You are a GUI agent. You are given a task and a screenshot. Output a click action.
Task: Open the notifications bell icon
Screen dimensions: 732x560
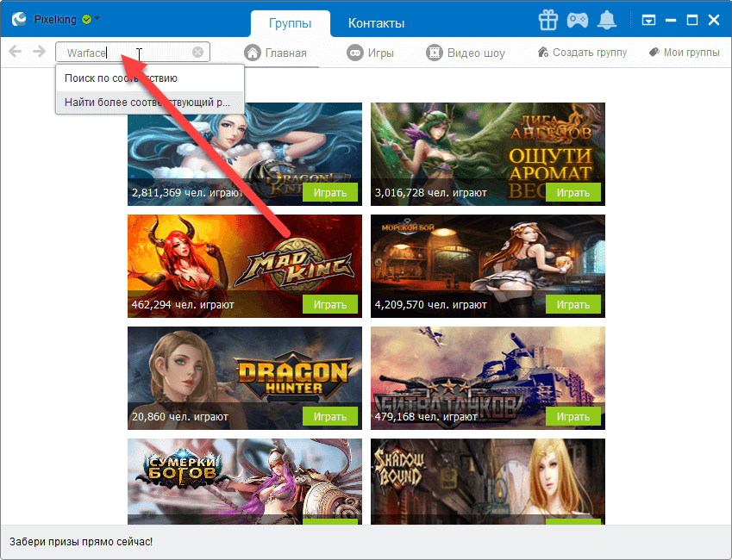tap(607, 20)
